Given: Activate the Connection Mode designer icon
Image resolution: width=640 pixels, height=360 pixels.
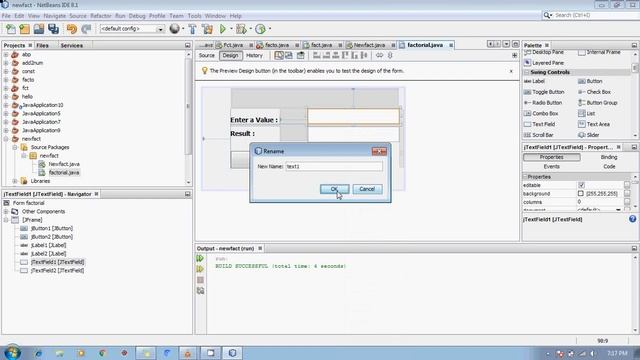Looking at the screenshot, I should (289, 55).
